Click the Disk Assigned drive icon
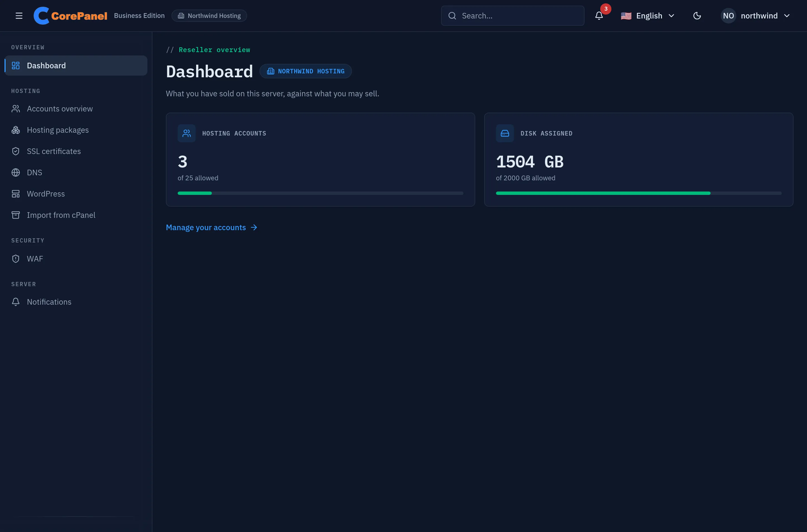Viewport: 807px width, 532px height. tap(505, 133)
